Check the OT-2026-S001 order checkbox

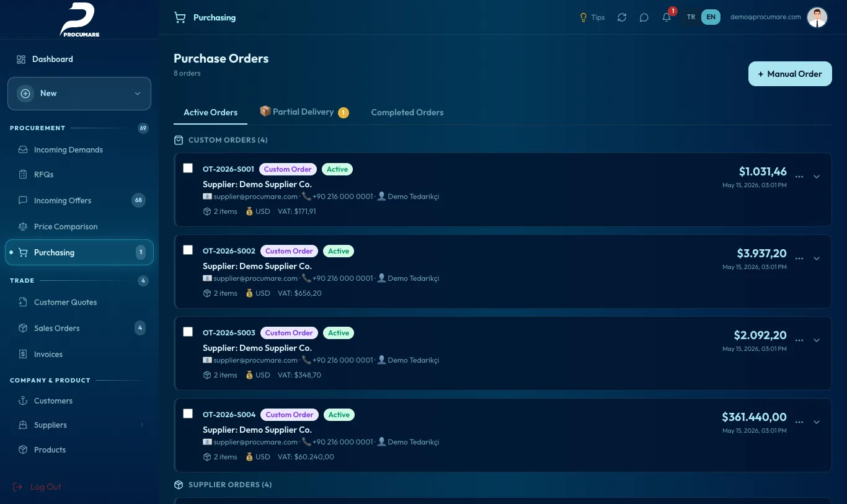point(188,168)
